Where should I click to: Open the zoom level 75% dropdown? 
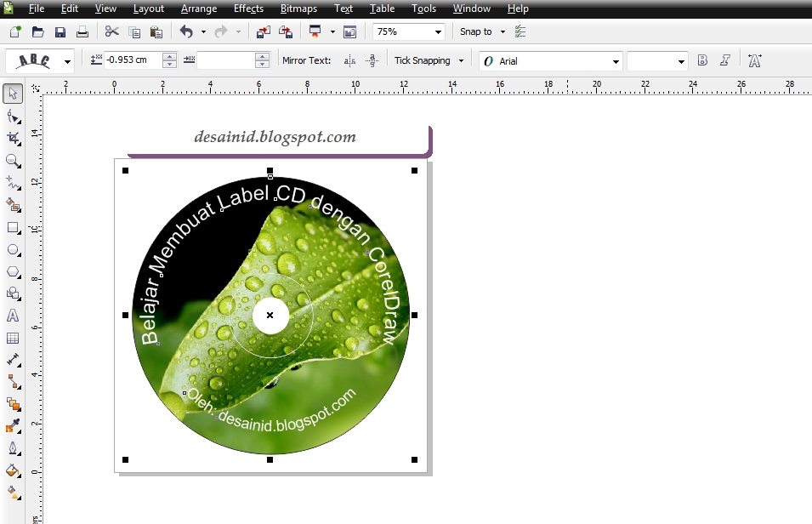[438, 32]
